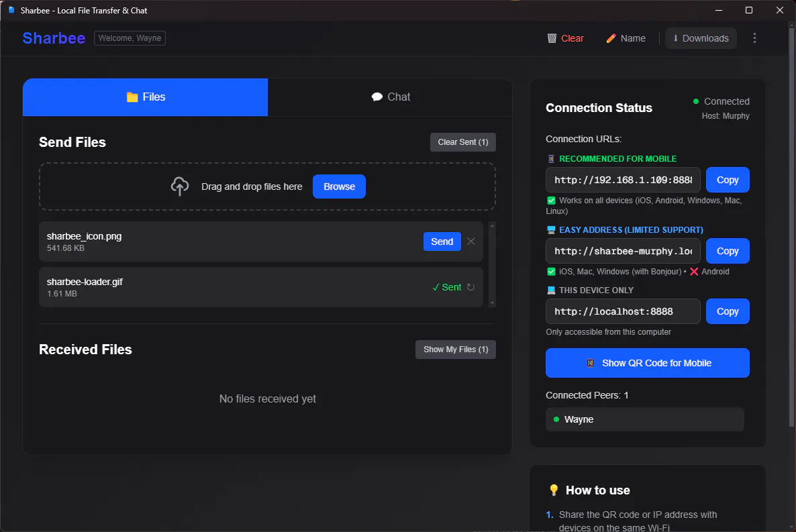Open the Downloads folder button

[x=701, y=38]
